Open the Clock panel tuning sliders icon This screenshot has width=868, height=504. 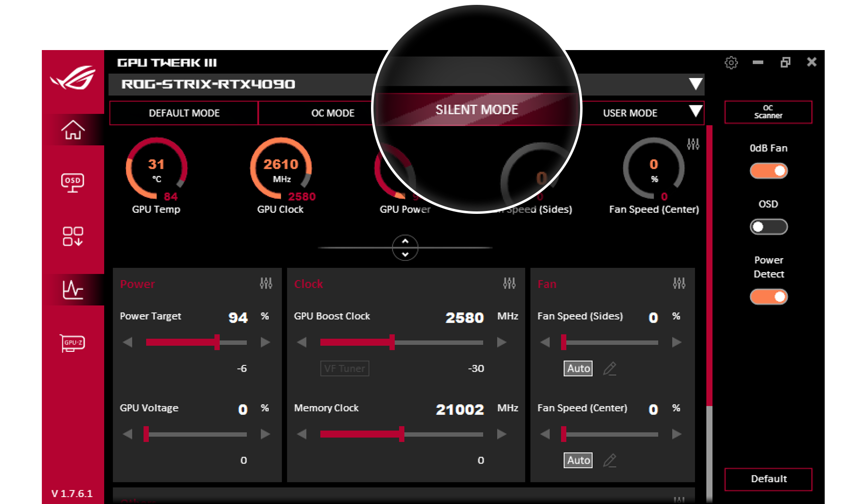click(x=509, y=283)
